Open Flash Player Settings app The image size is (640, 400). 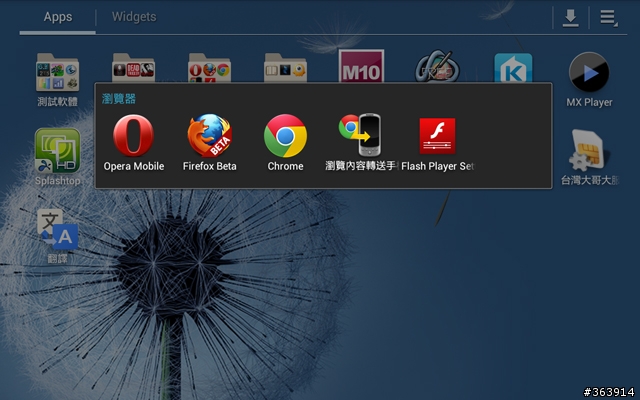[437, 136]
